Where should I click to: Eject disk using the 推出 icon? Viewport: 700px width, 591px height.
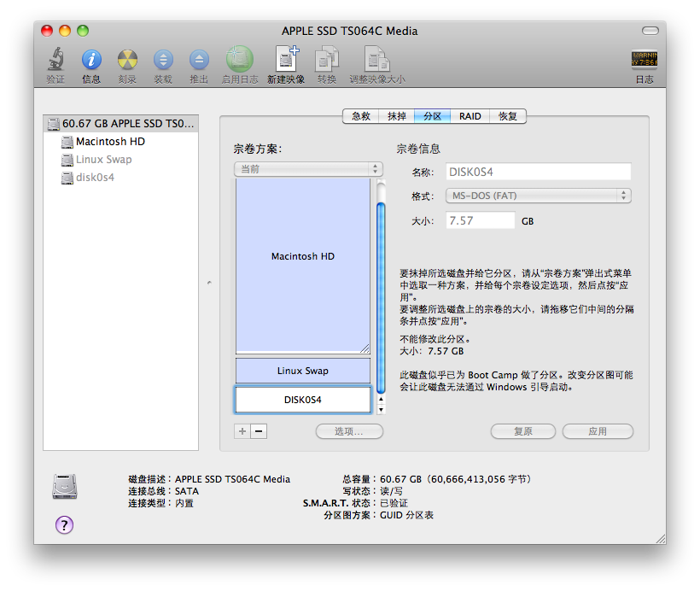point(199,60)
